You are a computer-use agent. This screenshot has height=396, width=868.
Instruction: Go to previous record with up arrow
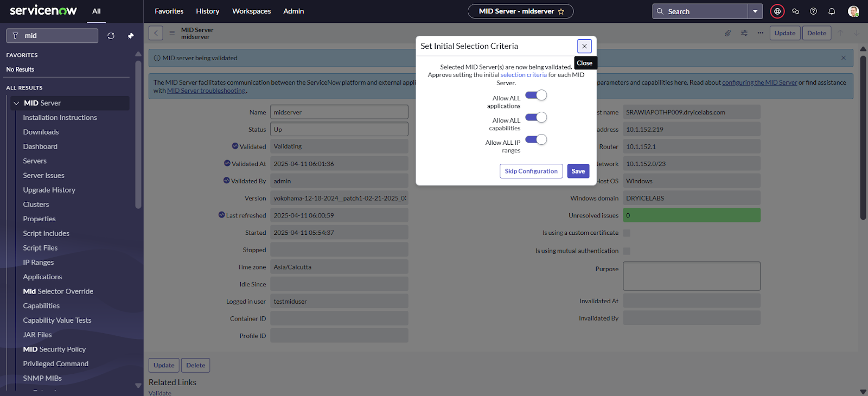point(840,33)
